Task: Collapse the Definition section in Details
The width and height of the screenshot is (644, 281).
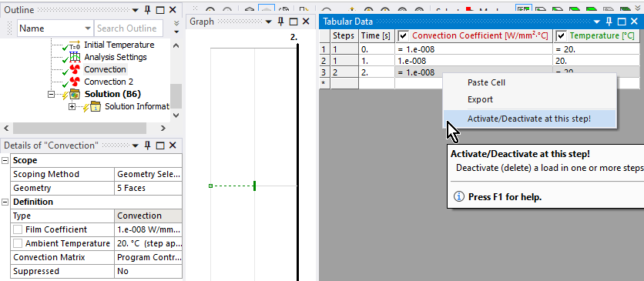Action: [5, 202]
